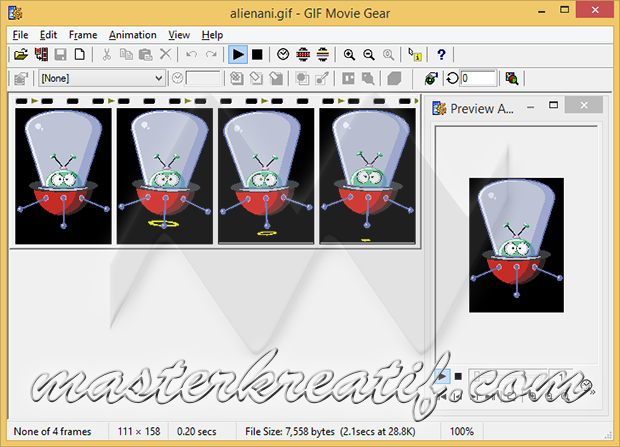The width and height of the screenshot is (620, 447).
Task: Open the File menu
Action: [20, 35]
